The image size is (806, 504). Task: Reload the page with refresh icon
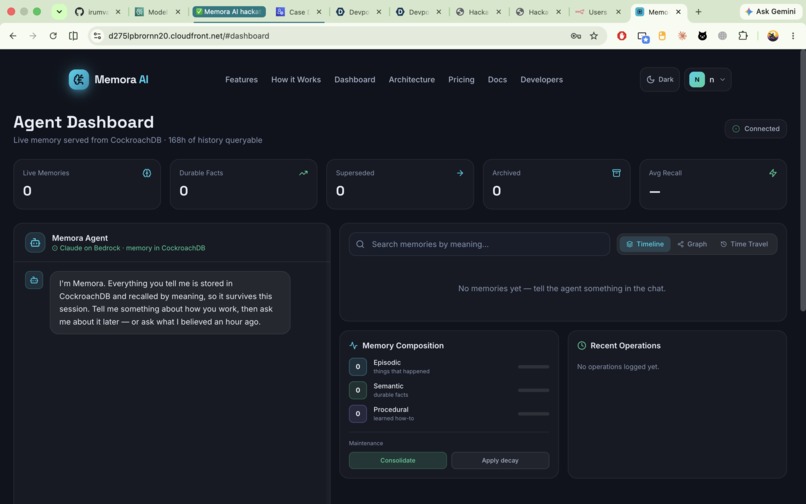point(53,36)
